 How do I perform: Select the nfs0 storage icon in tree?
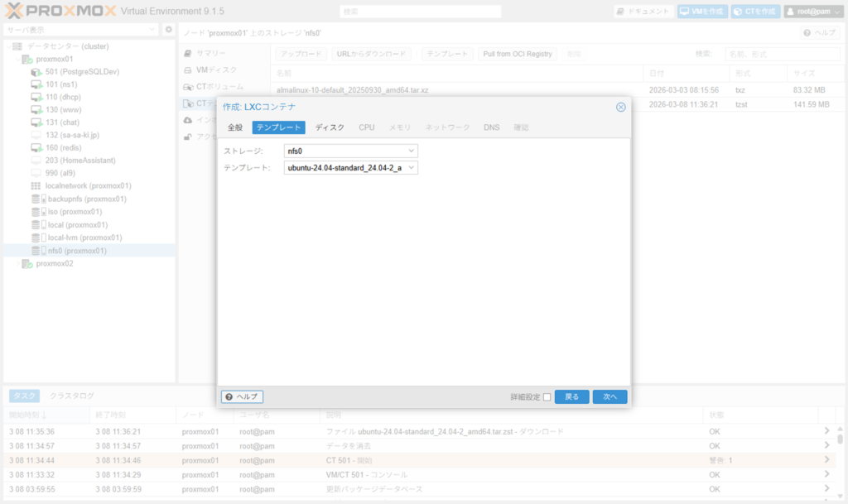pos(36,251)
